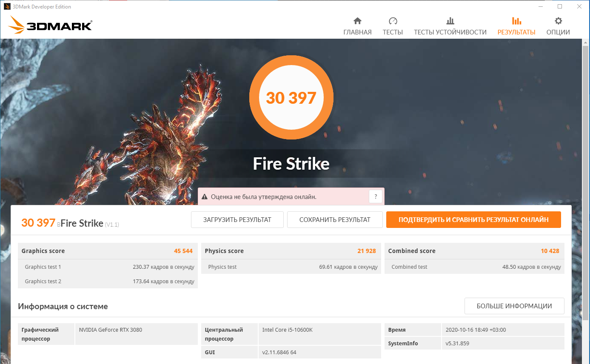This screenshot has width=590, height=364.
Task: Open БОЛЬШЕ ИНФОРМАЦИИ for system details
Action: 514,306
